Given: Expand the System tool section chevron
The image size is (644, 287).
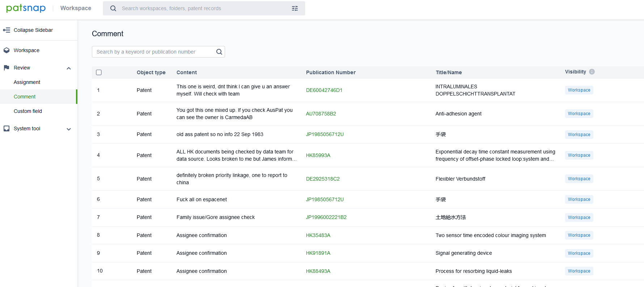Looking at the screenshot, I should (x=69, y=129).
